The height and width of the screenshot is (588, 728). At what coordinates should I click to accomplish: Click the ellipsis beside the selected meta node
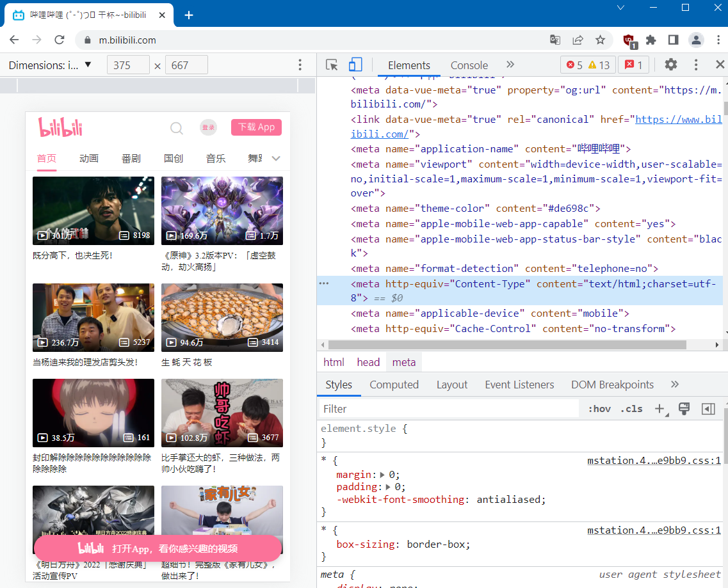click(323, 283)
